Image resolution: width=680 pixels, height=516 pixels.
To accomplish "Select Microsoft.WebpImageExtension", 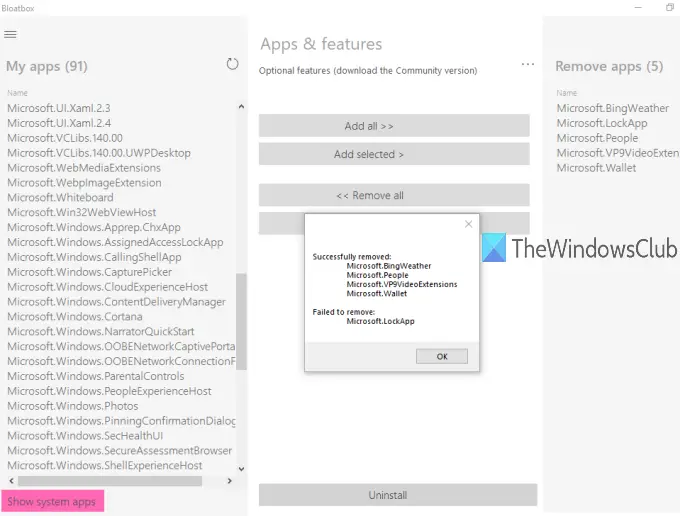I will 85,183.
